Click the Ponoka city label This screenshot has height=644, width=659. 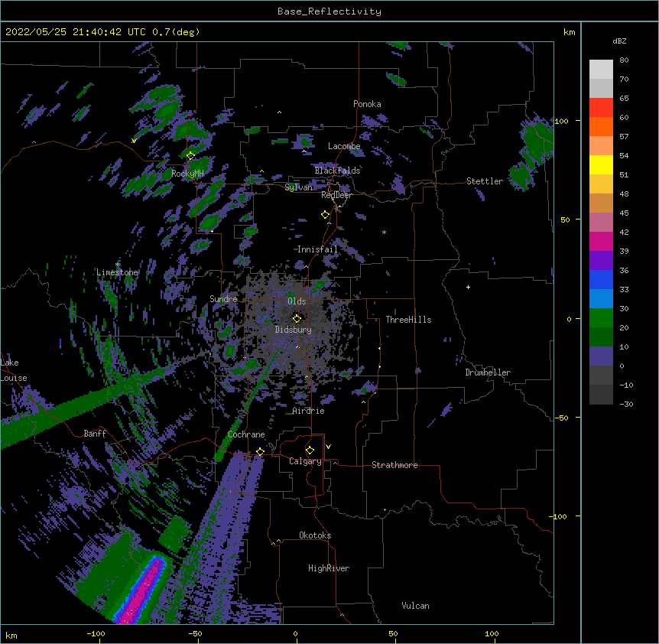click(x=367, y=104)
